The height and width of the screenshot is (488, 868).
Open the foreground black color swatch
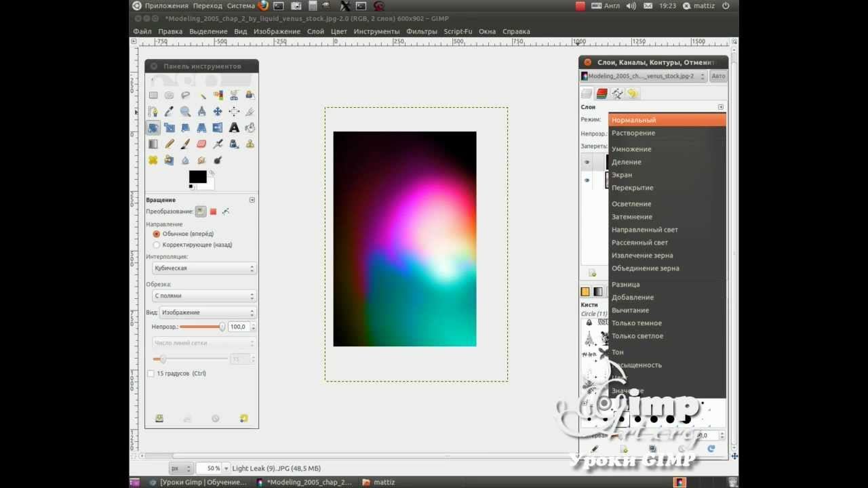197,177
